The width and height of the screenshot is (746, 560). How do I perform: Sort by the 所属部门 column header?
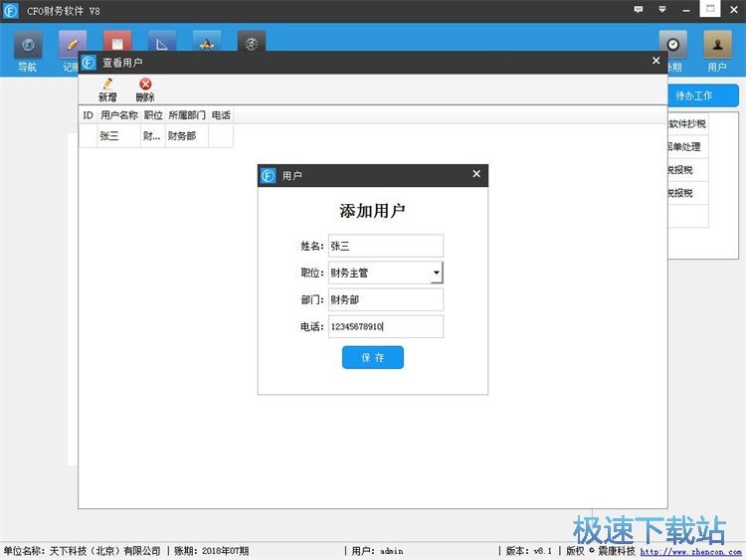tap(187, 115)
